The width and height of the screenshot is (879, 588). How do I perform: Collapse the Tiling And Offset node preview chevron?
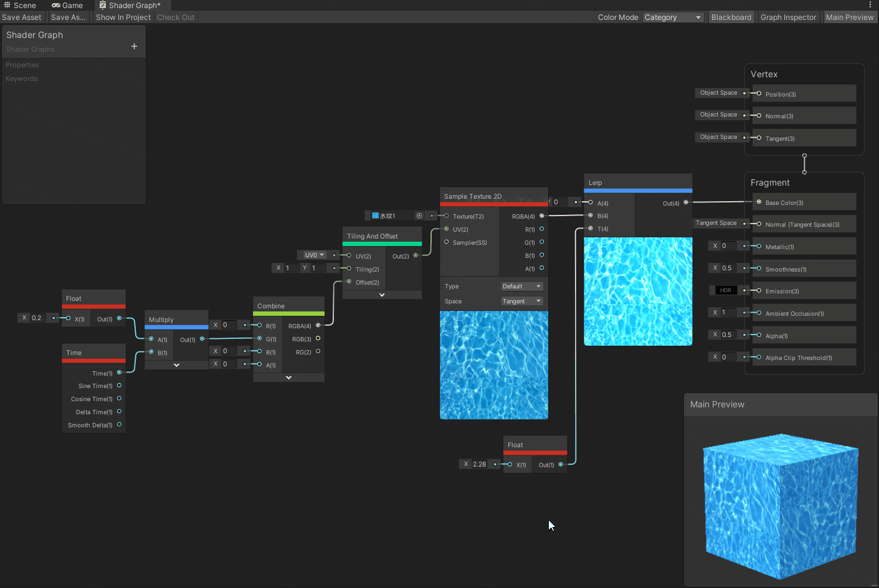coord(382,295)
